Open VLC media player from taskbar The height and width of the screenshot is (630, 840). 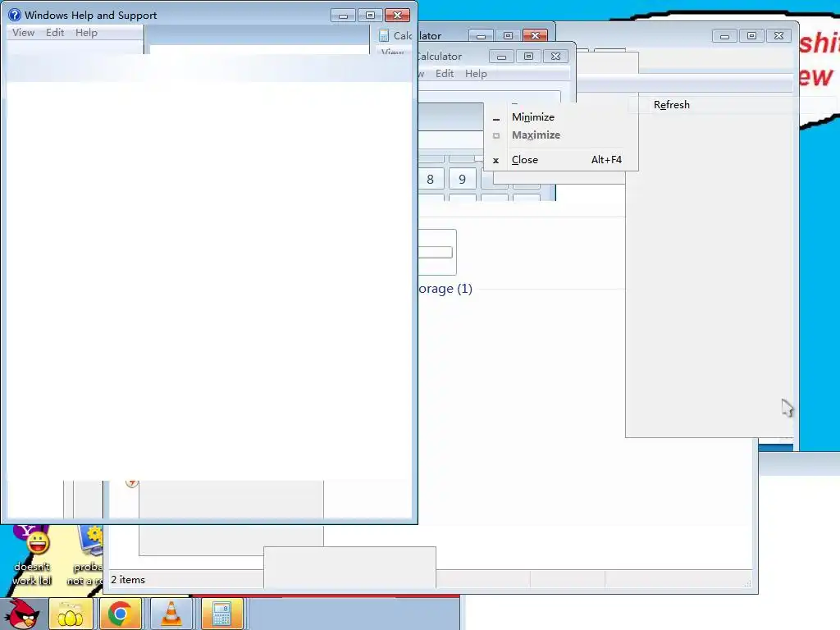171,614
